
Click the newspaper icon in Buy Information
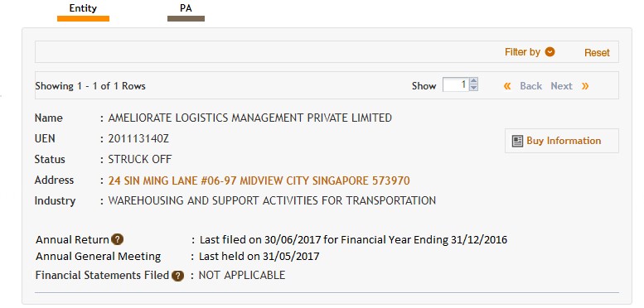click(x=517, y=142)
